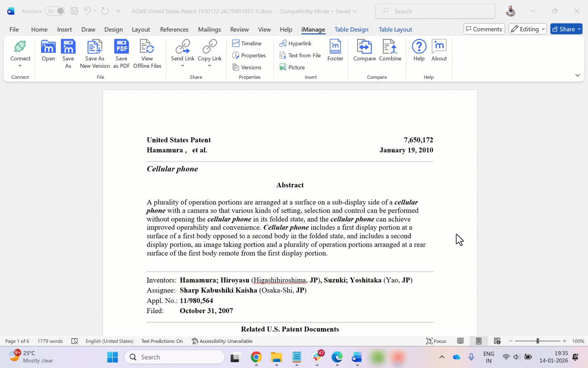Expand the Send Link dropdown
588x368 pixels.
183,66
